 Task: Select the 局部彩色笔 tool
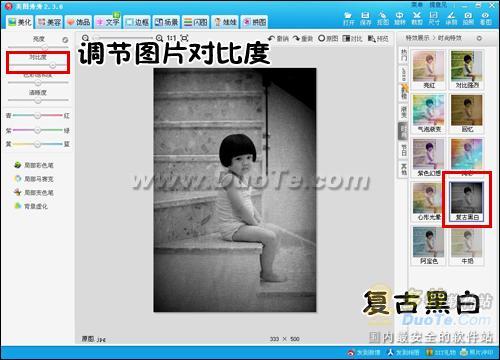pyautogui.click(x=34, y=165)
